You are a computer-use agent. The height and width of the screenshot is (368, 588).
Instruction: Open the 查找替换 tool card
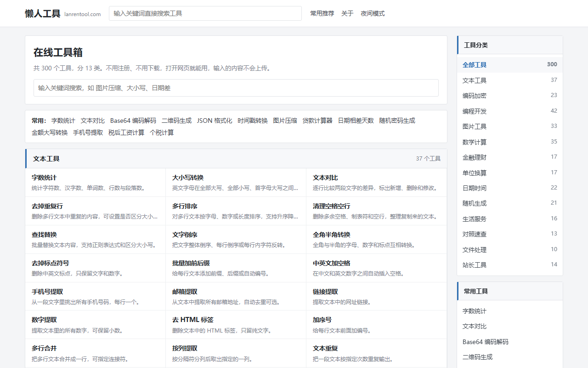tap(95, 240)
